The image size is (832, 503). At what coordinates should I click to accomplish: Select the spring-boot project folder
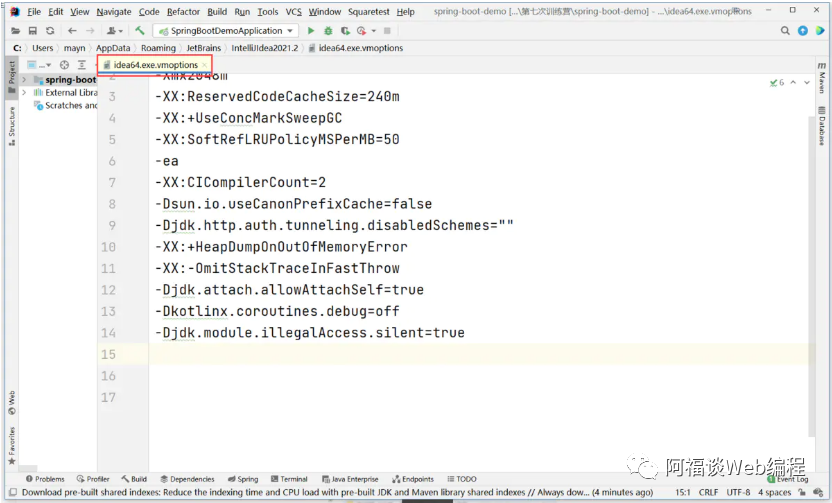[x=65, y=80]
